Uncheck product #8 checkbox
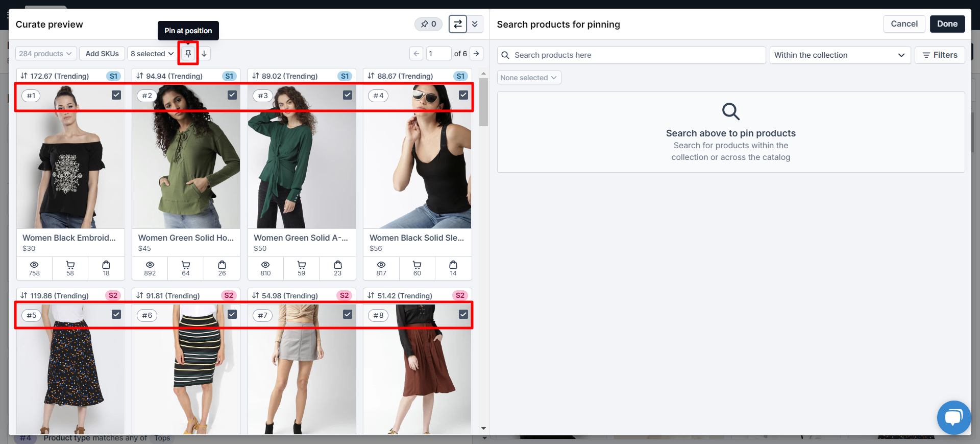 click(463, 315)
